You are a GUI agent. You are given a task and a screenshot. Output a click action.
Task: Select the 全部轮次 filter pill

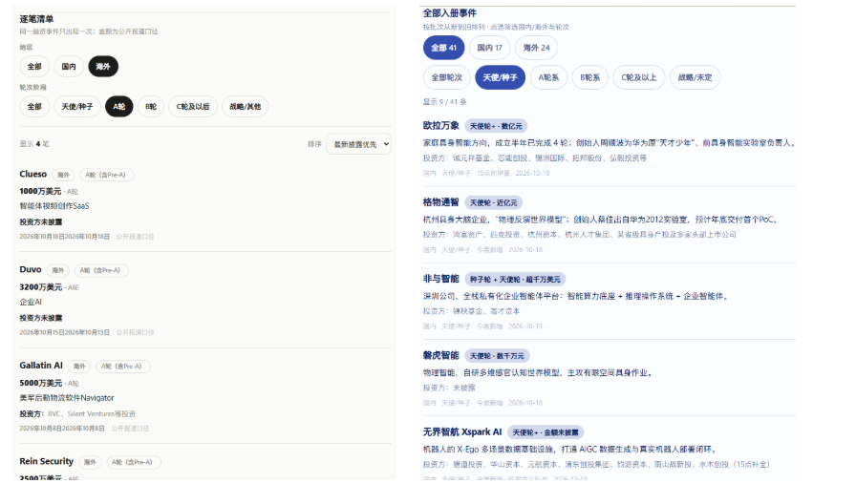(446, 77)
